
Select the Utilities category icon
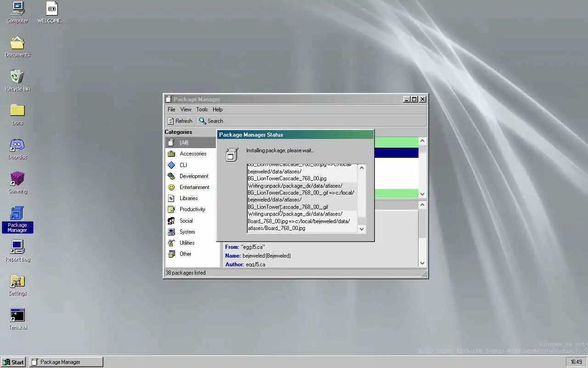pos(171,243)
